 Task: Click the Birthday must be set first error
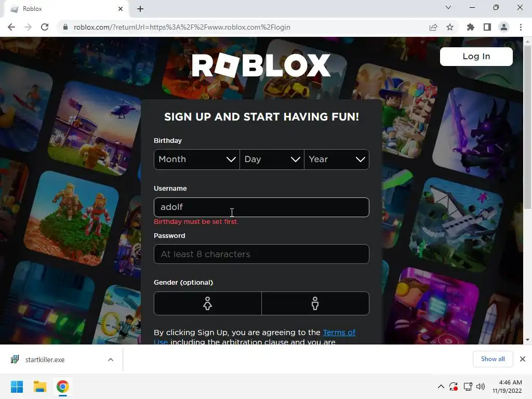[196, 221]
